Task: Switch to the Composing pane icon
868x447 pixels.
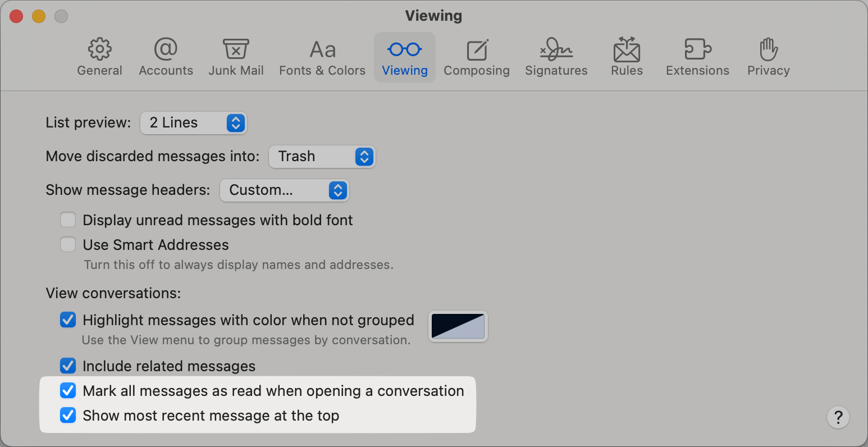Action: (x=477, y=51)
